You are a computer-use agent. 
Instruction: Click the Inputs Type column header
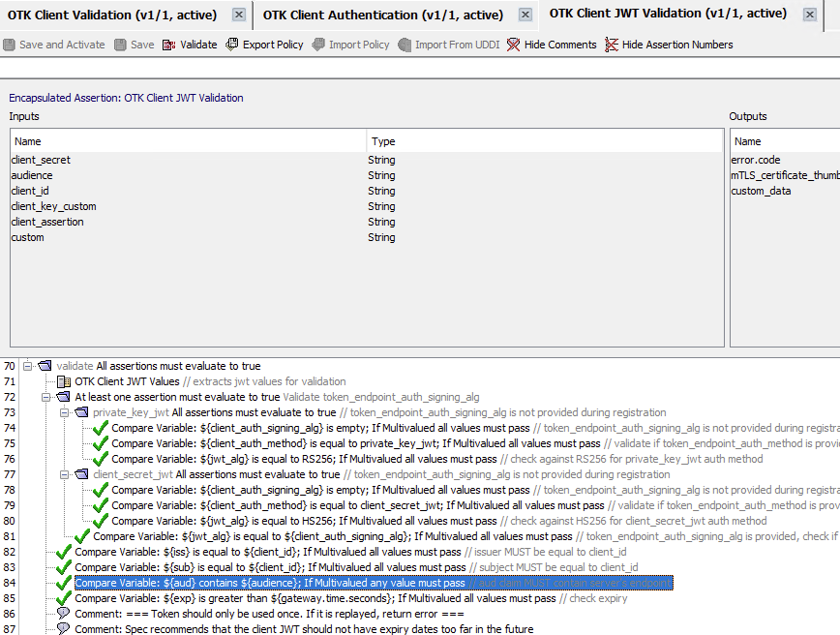pos(545,141)
